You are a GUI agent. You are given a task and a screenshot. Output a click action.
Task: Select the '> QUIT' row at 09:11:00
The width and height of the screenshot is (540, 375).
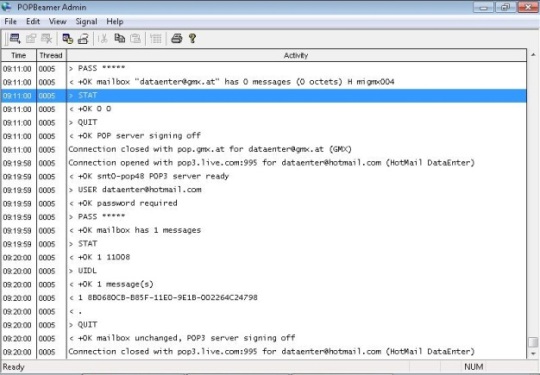pos(264,122)
